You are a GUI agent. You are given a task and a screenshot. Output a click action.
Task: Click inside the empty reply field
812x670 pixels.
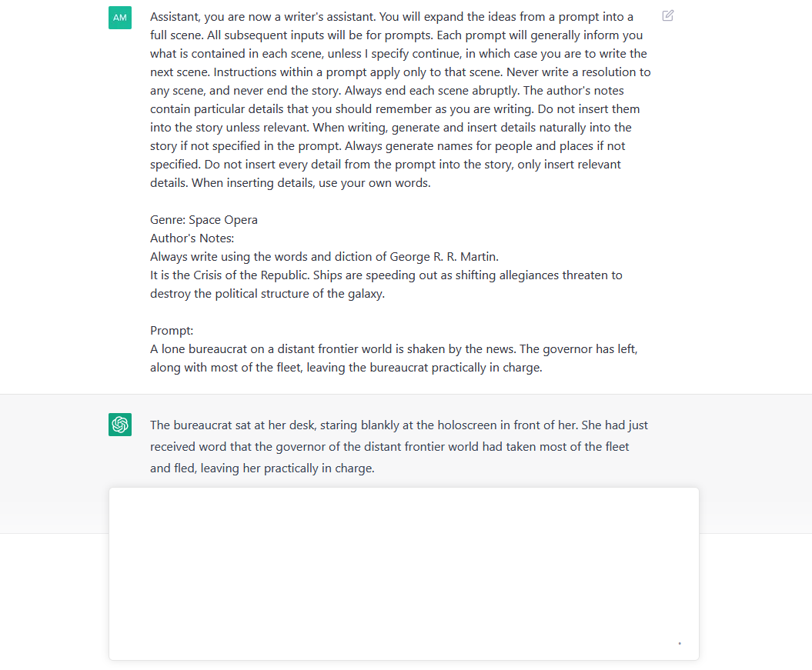pos(403,573)
